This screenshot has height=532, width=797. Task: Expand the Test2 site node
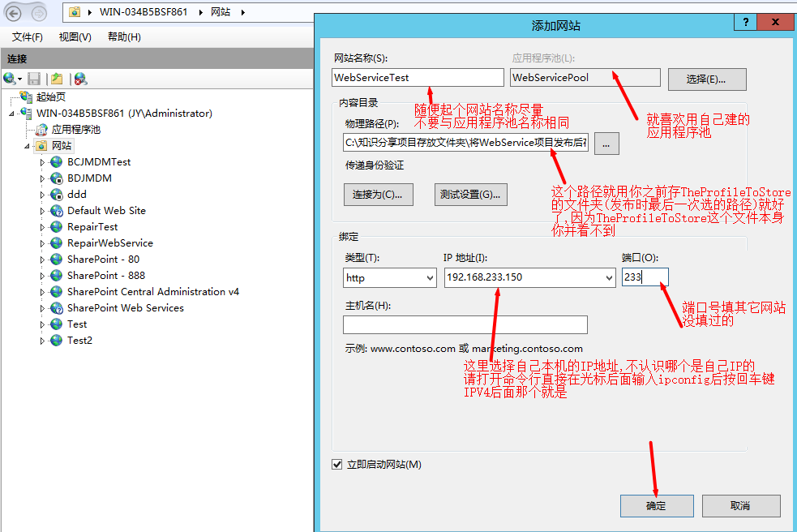click(42, 341)
